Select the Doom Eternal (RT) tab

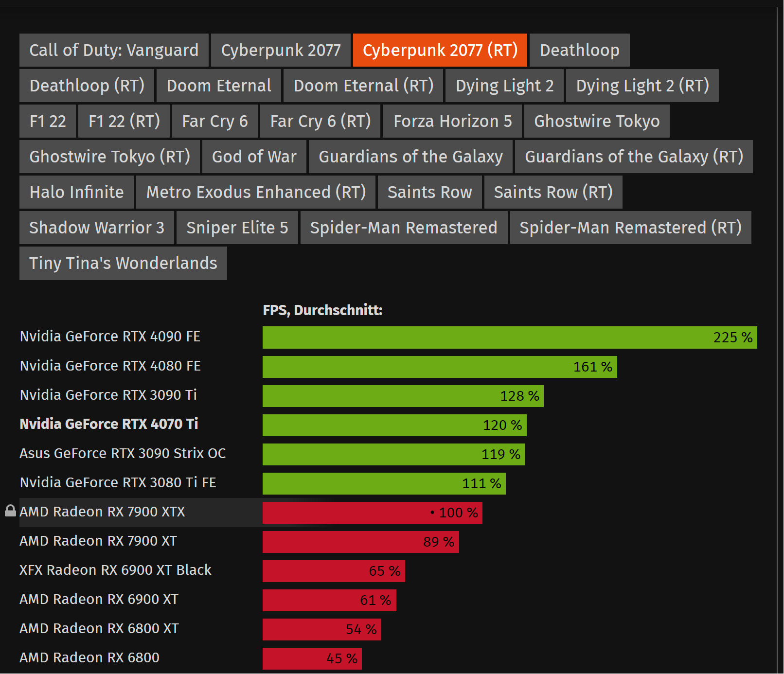click(x=363, y=86)
